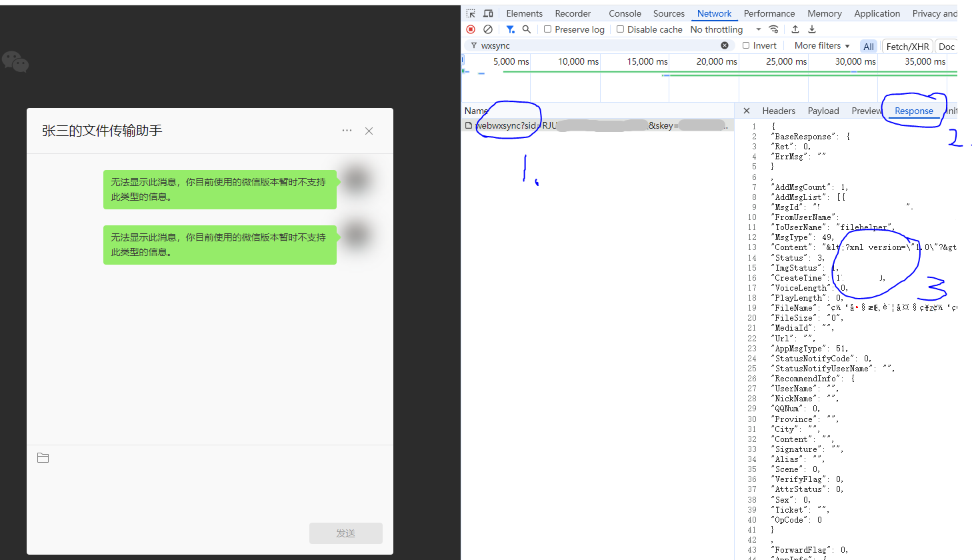Filter requests by Doc type

(946, 46)
